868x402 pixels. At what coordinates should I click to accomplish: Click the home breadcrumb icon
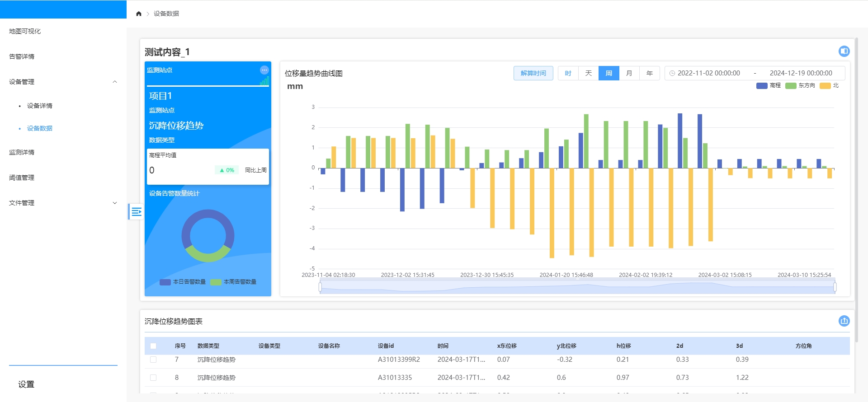pos(139,14)
